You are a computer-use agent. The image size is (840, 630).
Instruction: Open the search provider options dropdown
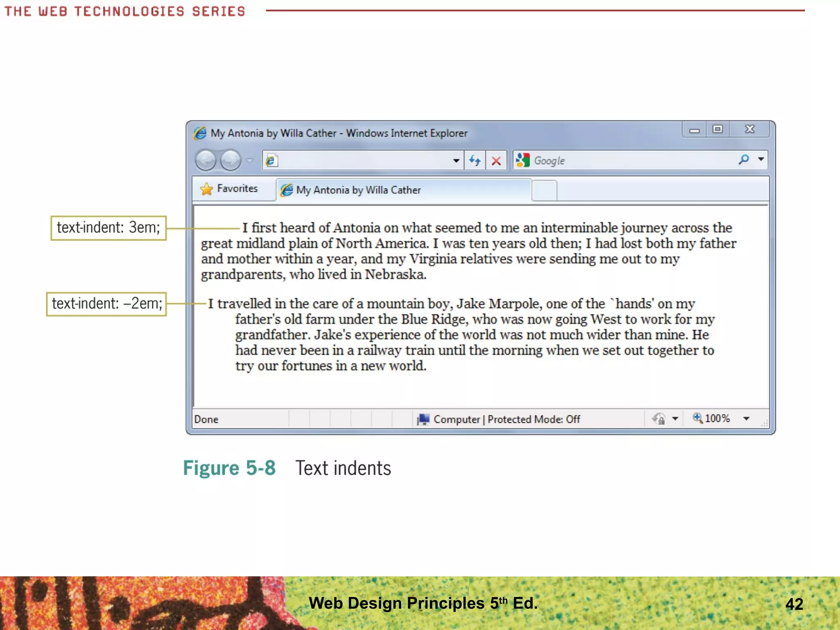pyautogui.click(x=761, y=159)
